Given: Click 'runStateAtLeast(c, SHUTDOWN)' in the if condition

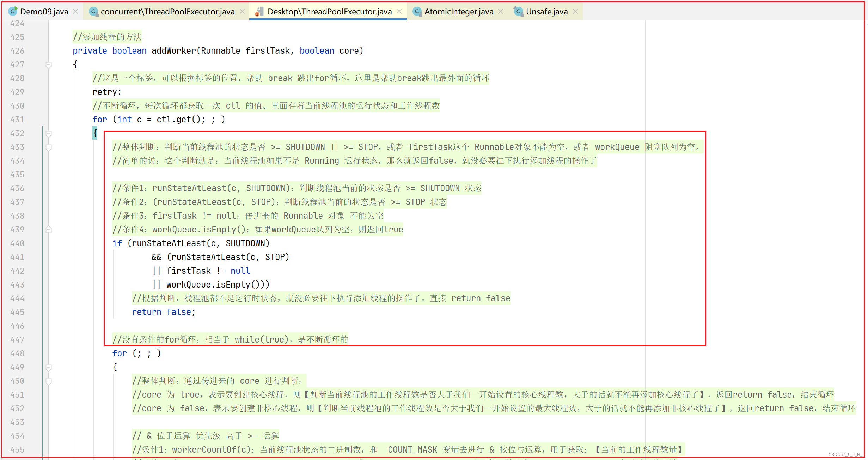Looking at the screenshot, I should [201, 243].
